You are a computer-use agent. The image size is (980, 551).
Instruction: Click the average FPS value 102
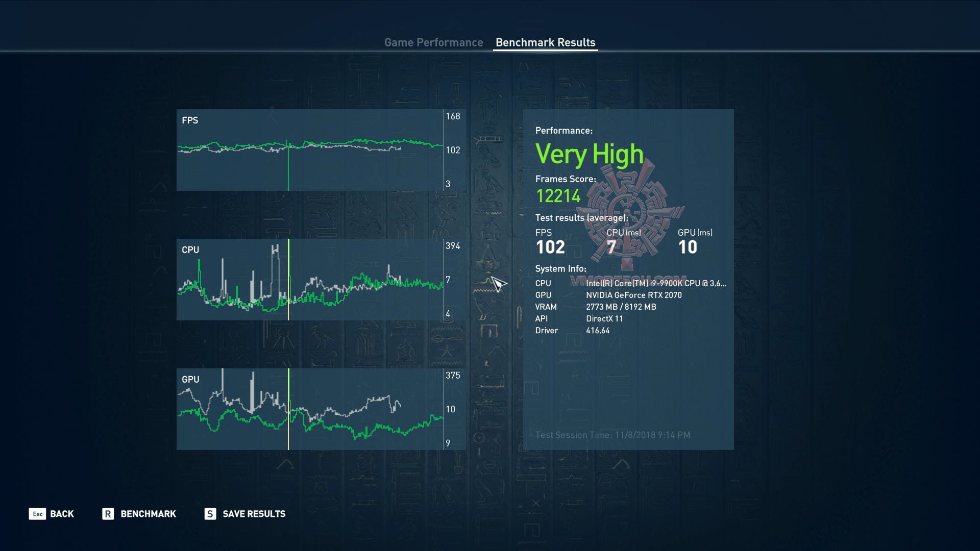coord(550,247)
